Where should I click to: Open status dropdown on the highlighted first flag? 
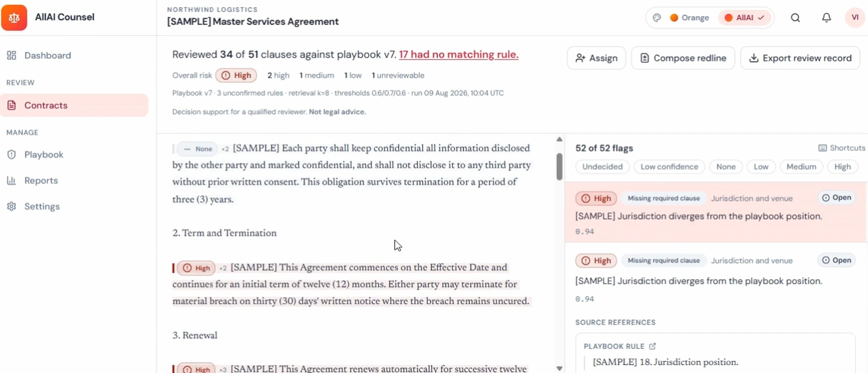pos(837,198)
